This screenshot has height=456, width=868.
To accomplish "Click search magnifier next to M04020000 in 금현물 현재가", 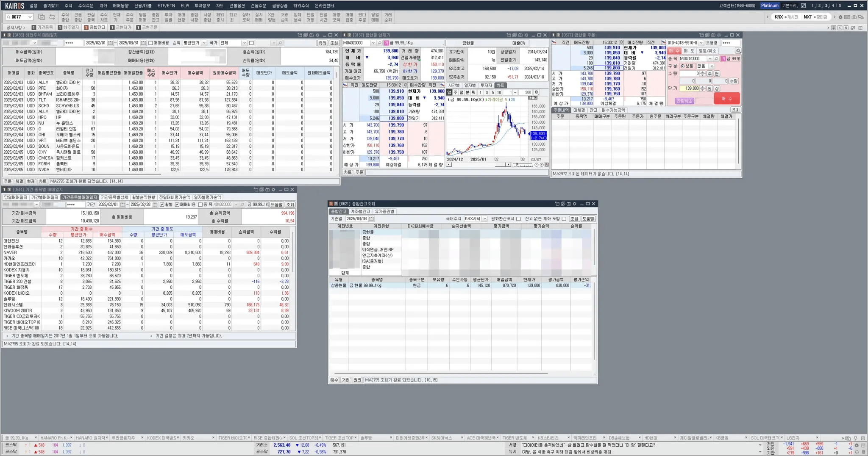I will [x=379, y=43].
